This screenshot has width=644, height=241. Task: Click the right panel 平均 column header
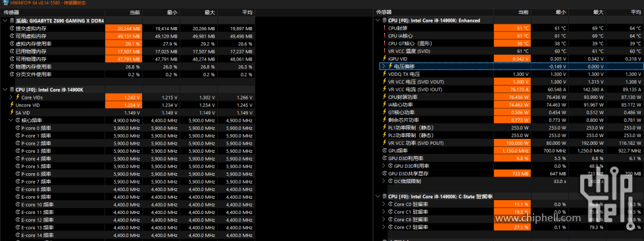click(x=625, y=13)
